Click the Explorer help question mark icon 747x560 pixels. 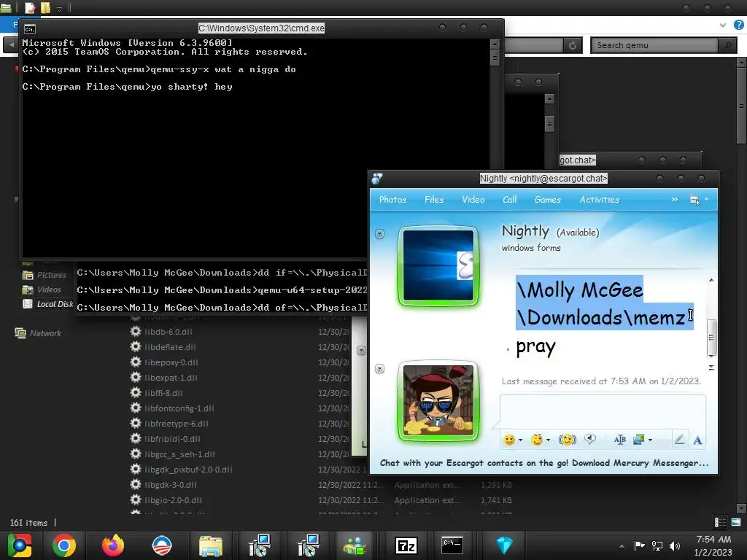(x=738, y=25)
